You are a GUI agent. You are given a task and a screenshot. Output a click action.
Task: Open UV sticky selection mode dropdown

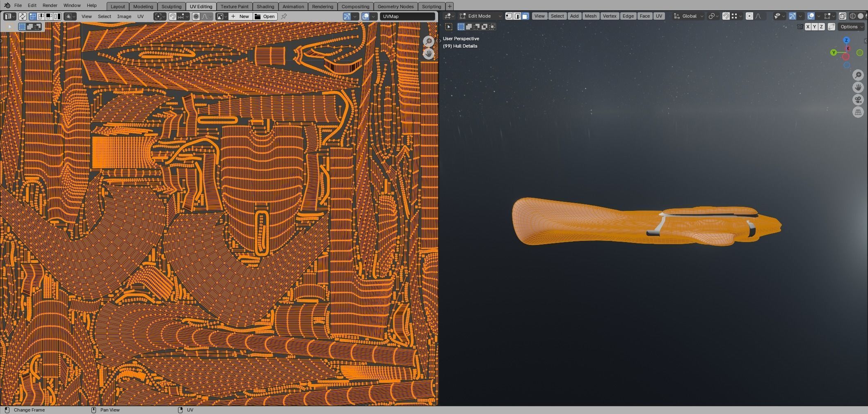pyautogui.click(x=70, y=16)
